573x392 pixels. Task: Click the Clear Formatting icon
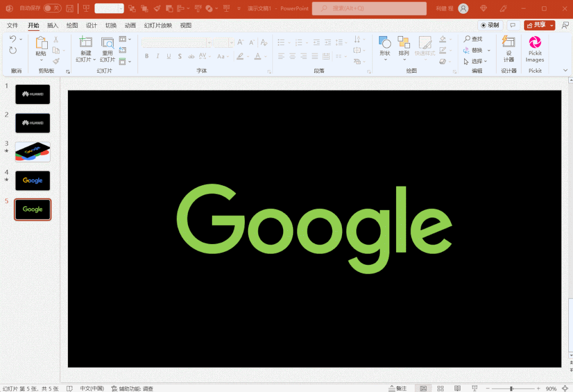coord(264,42)
